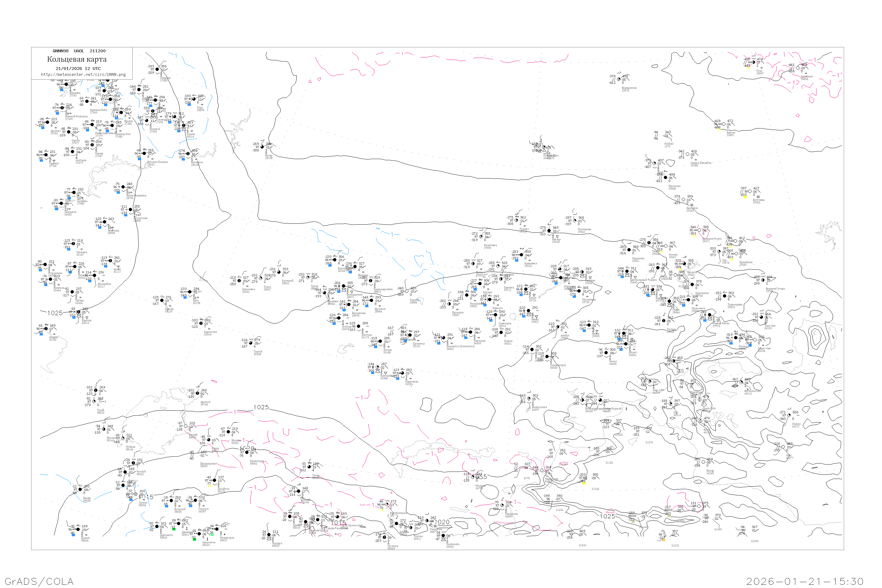Click the GrADS/COLA label at bottom left

click(39, 581)
